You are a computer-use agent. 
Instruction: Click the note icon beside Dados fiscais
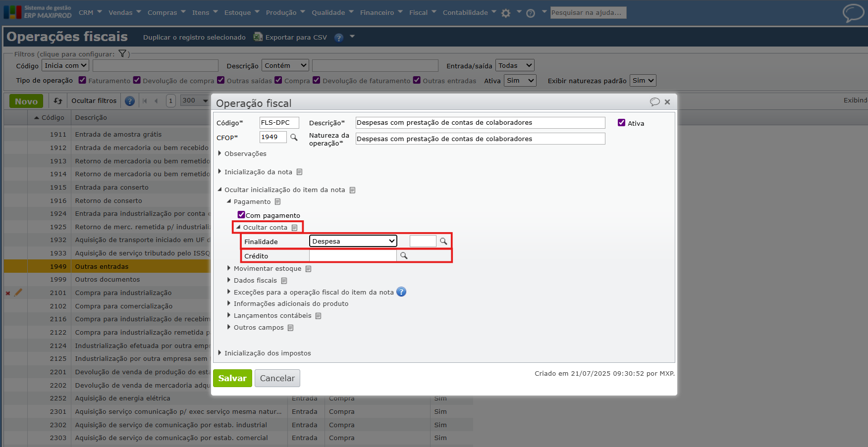coord(284,281)
